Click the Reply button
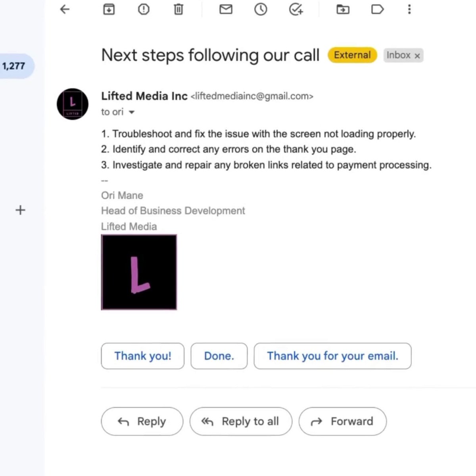The width and height of the screenshot is (476, 476). [142, 421]
